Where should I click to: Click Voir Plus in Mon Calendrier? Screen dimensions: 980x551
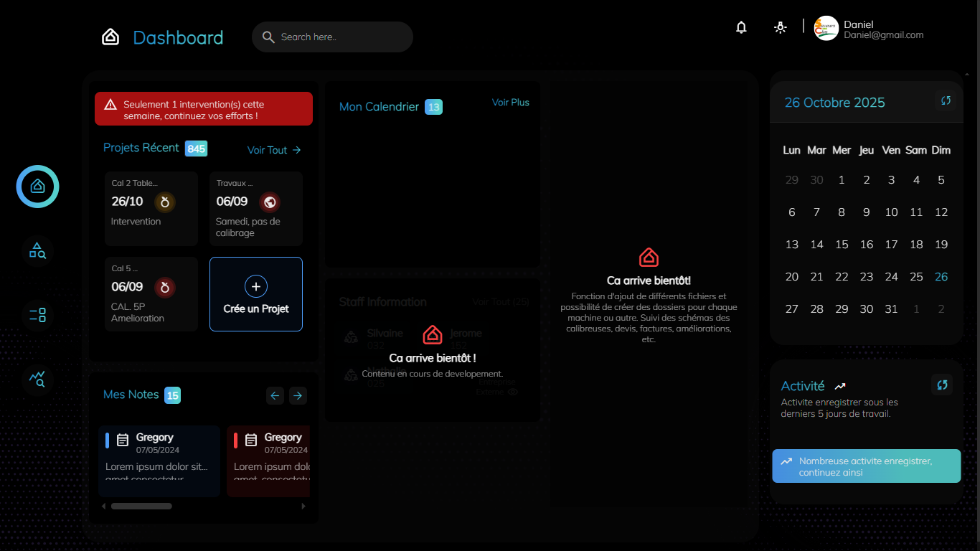coord(510,103)
